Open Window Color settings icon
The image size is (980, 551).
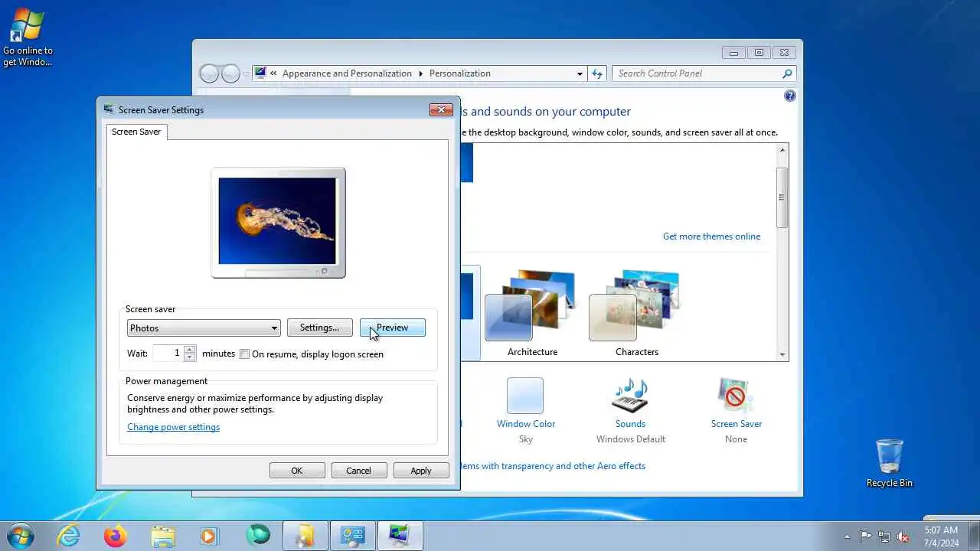[x=525, y=396]
